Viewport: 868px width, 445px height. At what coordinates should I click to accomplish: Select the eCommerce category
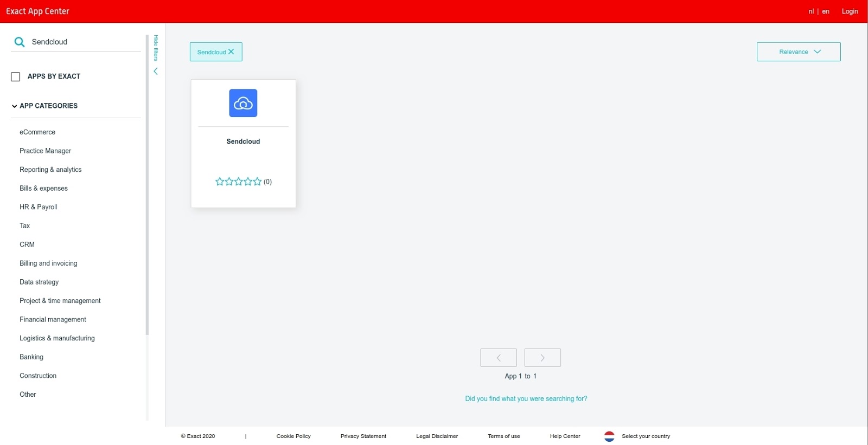click(x=37, y=132)
